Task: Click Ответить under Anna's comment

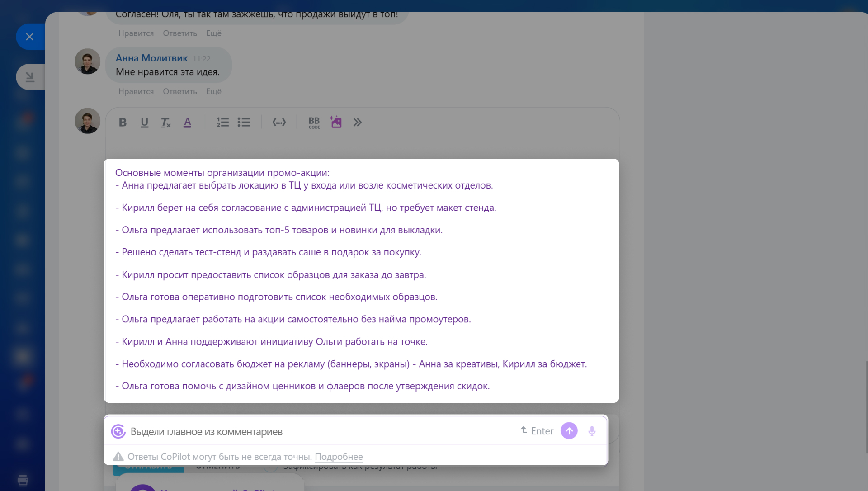Action: tap(180, 91)
